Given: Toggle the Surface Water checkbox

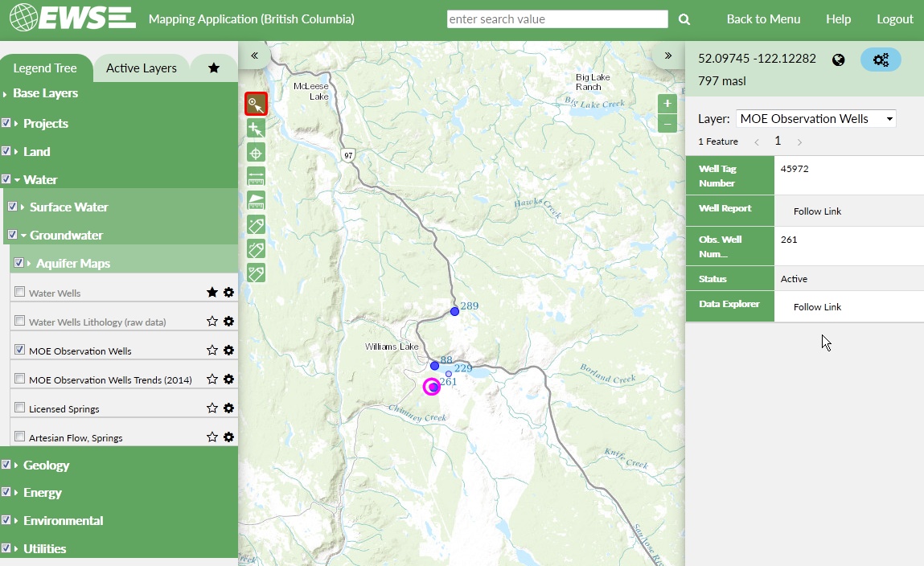Looking at the screenshot, I should tap(12, 206).
